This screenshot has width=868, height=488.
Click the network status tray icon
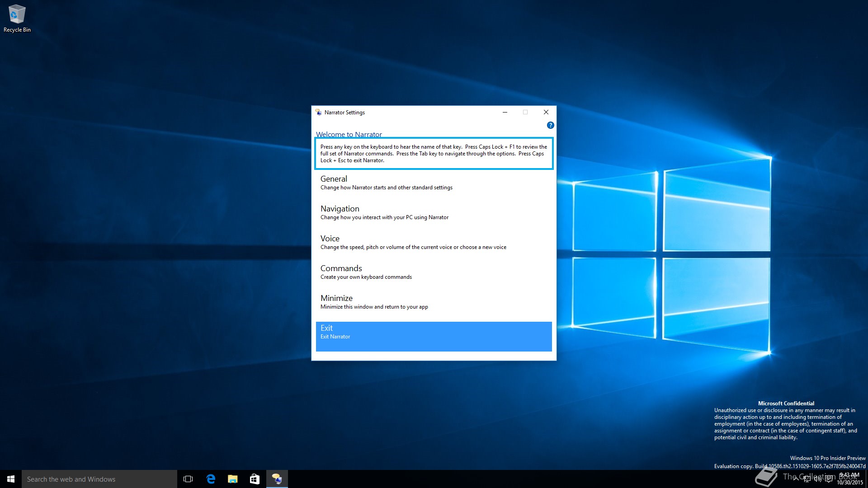point(807,479)
